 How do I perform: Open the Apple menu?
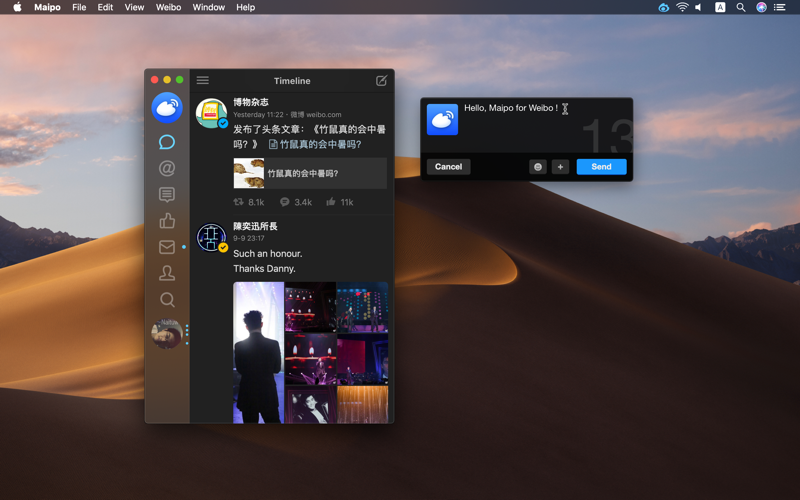tap(17, 7)
